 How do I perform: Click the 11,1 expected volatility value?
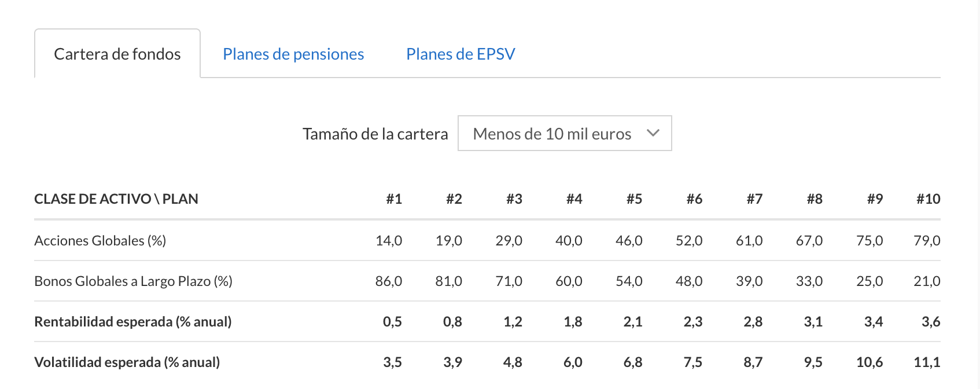point(927,362)
